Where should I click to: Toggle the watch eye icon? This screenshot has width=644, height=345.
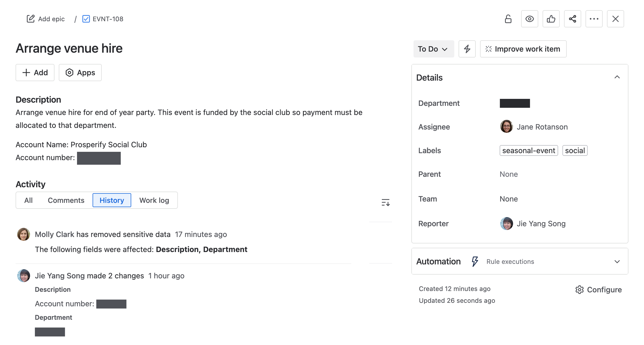coord(529,19)
